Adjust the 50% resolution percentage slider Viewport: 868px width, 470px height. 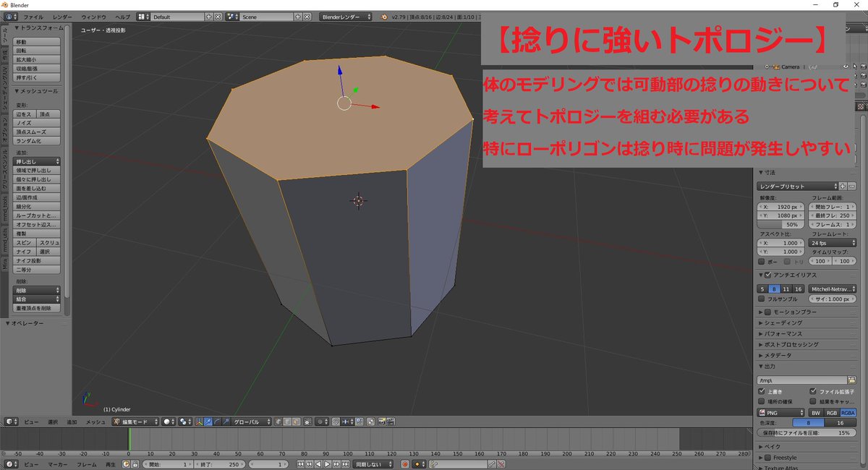781,225
